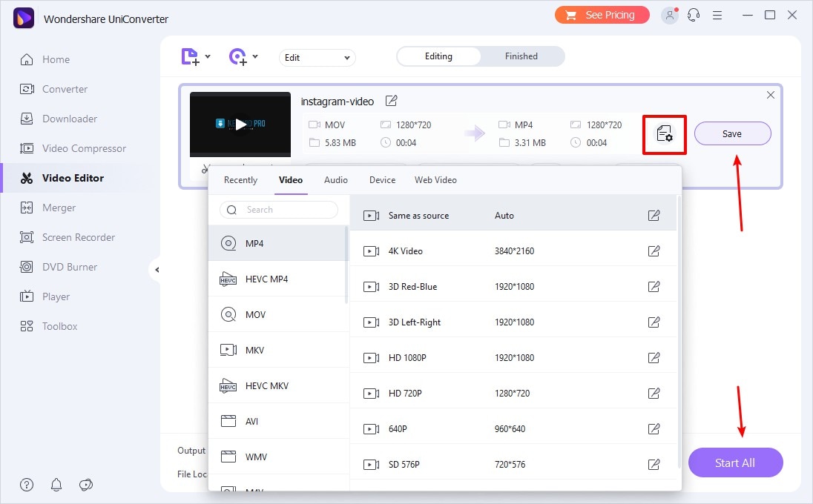Viewport: 813px width, 504px height.
Task: Open DVD Burner section
Action: [58, 268]
